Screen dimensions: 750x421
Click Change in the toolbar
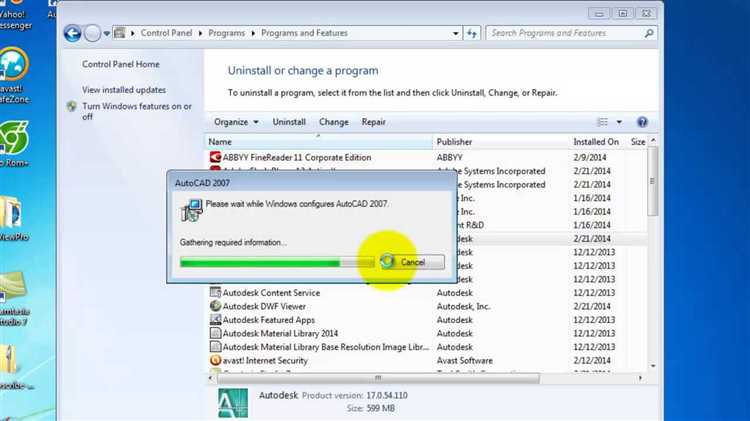coord(333,122)
